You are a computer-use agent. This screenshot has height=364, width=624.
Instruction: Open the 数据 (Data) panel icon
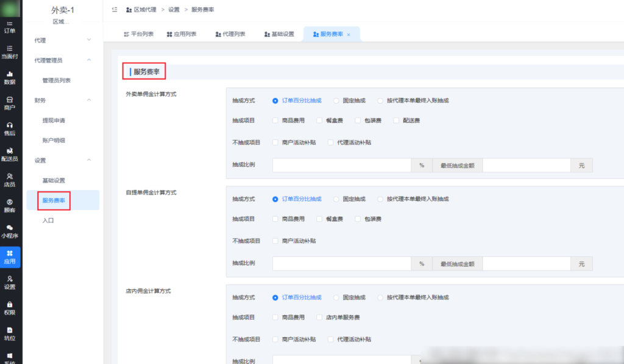(10, 76)
